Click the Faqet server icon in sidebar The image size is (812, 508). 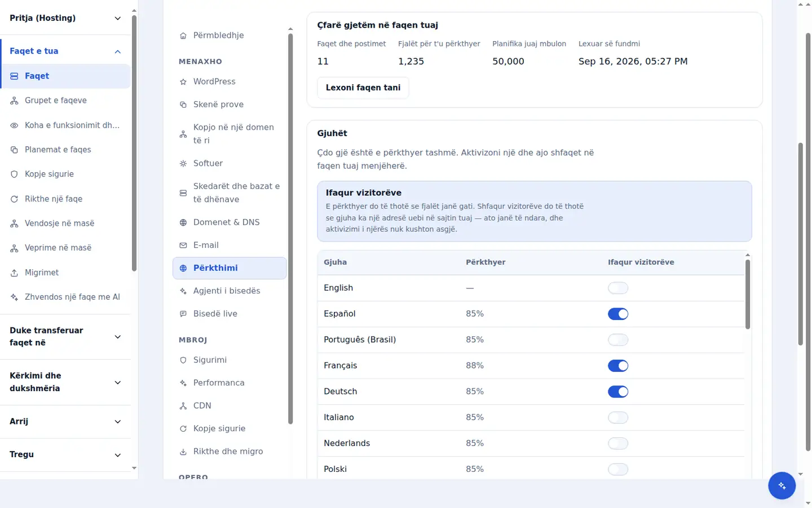(x=14, y=76)
